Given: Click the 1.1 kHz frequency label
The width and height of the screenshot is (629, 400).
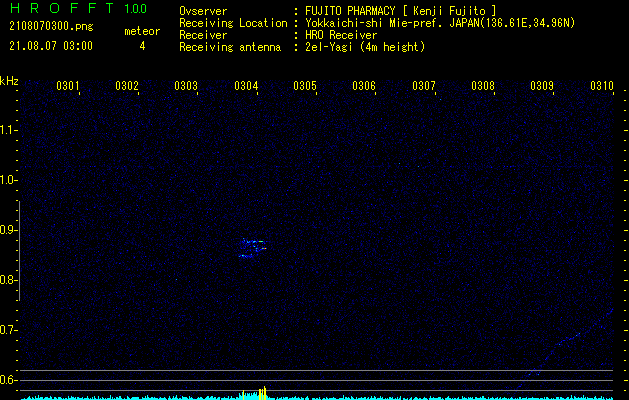Looking at the screenshot, I should tap(9, 130).
